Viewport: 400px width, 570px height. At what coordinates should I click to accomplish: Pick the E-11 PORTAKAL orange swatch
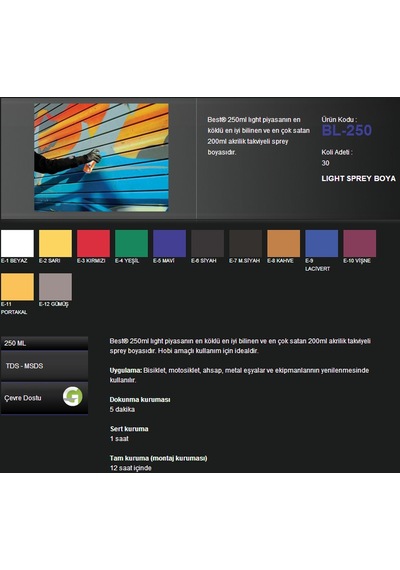pyautogui.click(x=17, y=287)
